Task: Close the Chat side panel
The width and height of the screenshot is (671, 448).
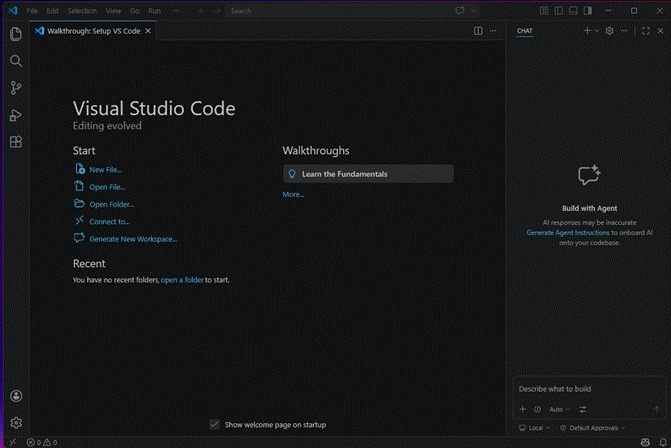Action: (x=660, y=31)
